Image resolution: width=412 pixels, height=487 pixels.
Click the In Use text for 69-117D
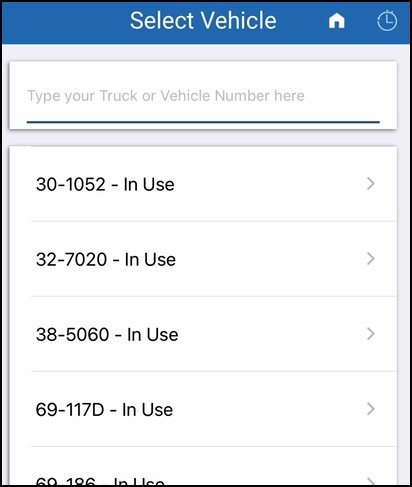147,409
